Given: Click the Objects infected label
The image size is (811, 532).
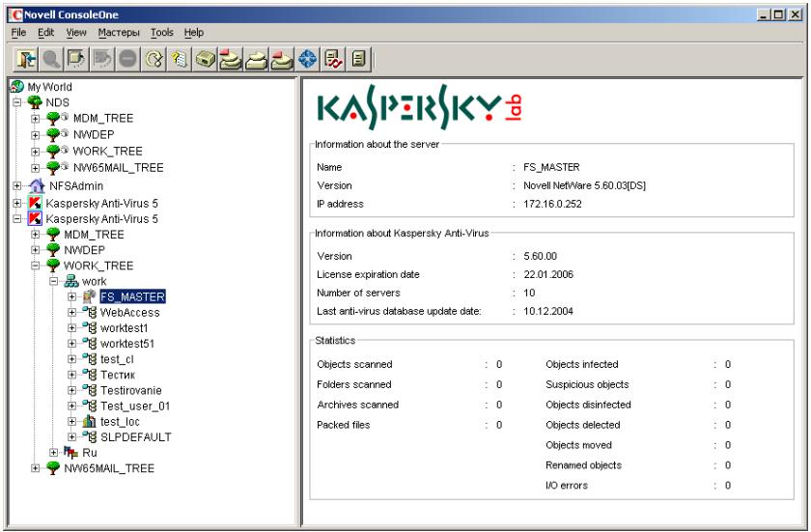Looking at the screenshot, I should click(x=582, y=364).
